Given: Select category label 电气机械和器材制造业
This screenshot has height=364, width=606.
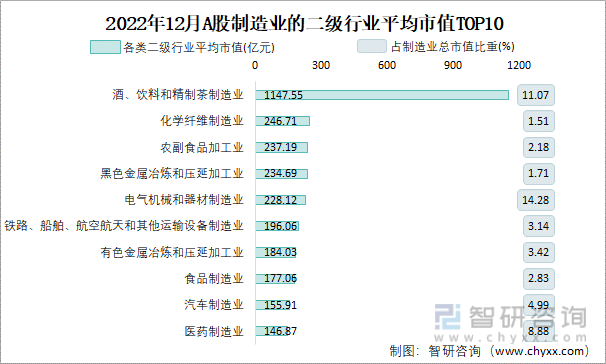Looking at the screenshot, I should 184,200.
